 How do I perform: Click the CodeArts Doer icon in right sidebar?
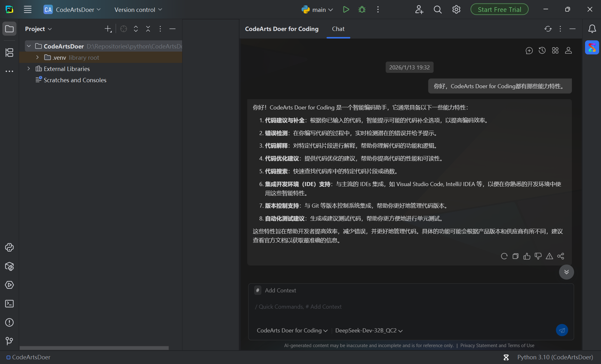coord(592,48)
